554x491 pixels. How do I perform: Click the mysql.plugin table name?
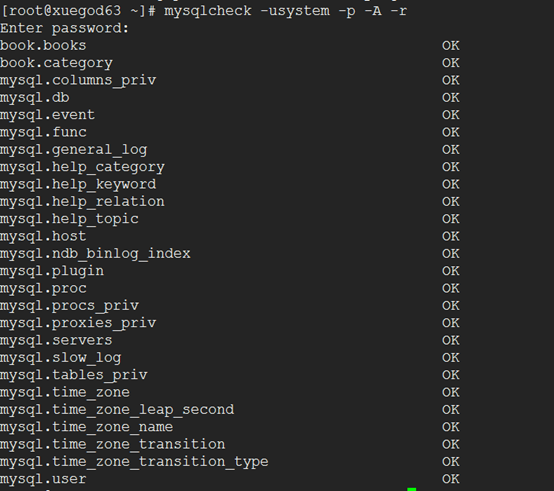point(52,271)
